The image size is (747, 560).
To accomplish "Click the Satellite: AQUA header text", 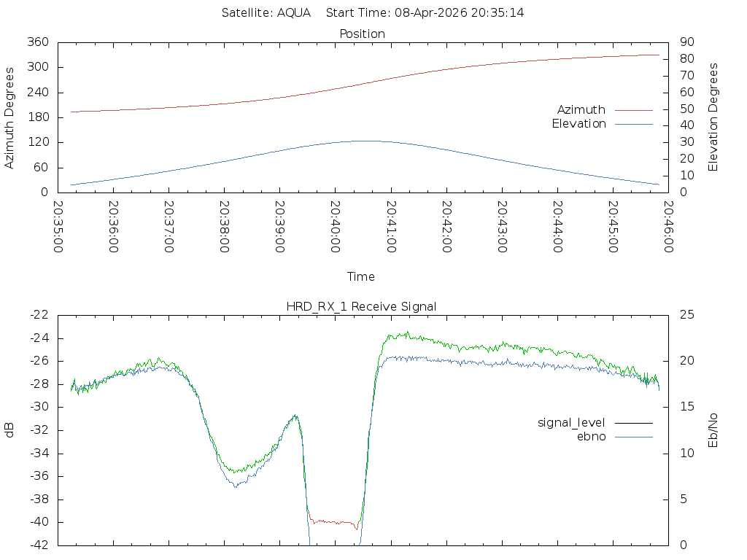I will [266, 13].
